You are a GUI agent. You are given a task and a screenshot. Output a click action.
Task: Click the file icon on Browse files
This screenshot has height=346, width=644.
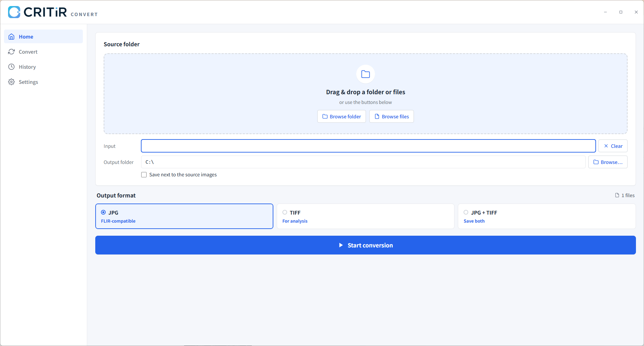[377, 116]
